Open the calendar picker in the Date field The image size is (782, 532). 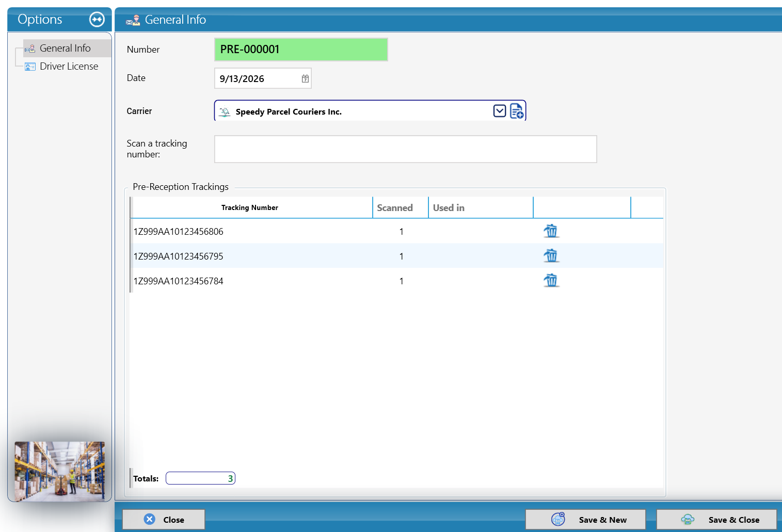305,78
